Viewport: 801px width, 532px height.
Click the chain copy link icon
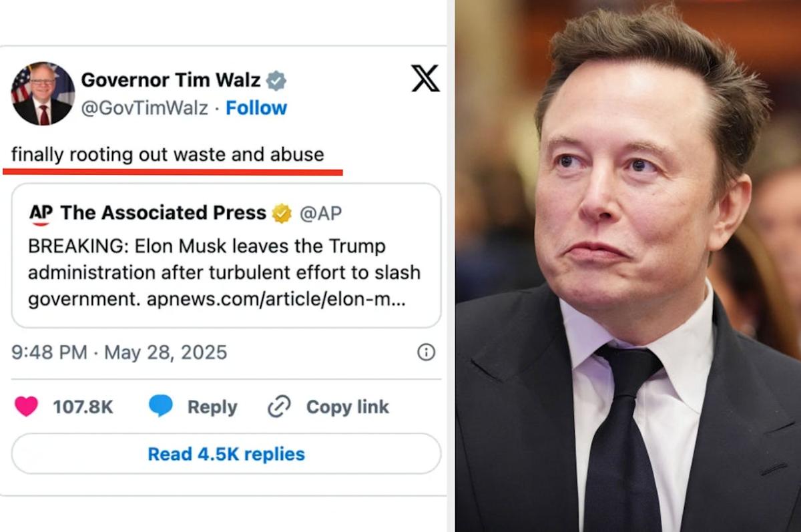279,407
